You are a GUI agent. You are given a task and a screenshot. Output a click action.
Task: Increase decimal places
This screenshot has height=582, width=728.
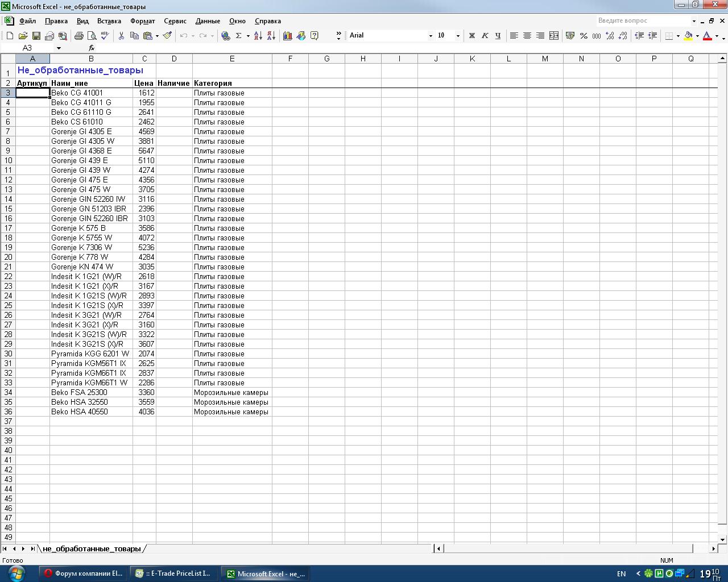(x=610, y=36)
